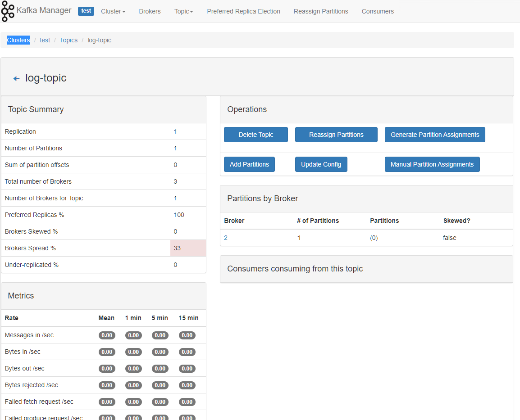Click the Topic Summary panel heading
520x420 pixels.
(x=36, y=109)
